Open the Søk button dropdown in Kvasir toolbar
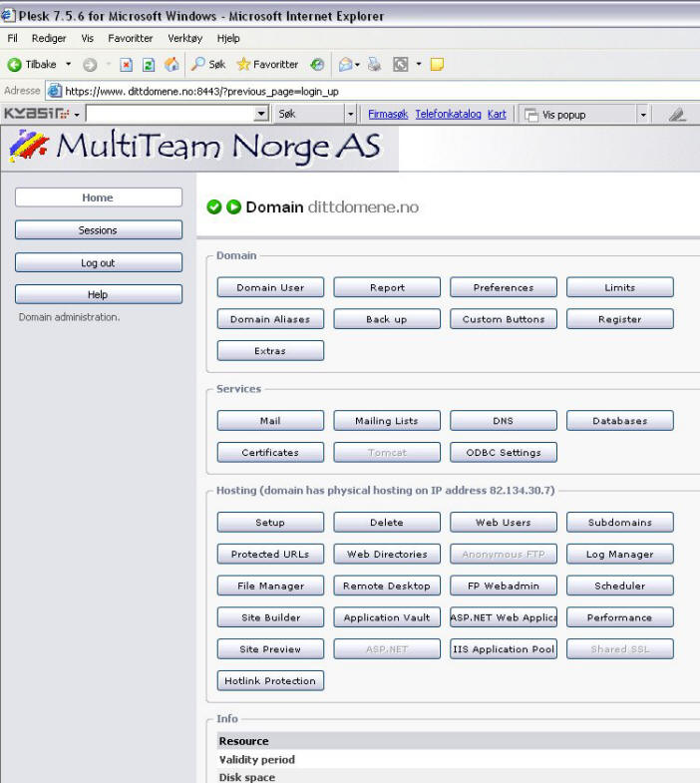Image resolution: width=700 pixels, height=783 pixels. click(x=351, y=115)
